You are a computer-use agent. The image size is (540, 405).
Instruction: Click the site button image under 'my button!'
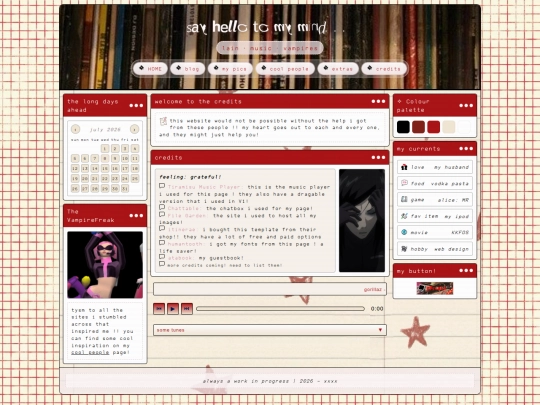point(435,288)
